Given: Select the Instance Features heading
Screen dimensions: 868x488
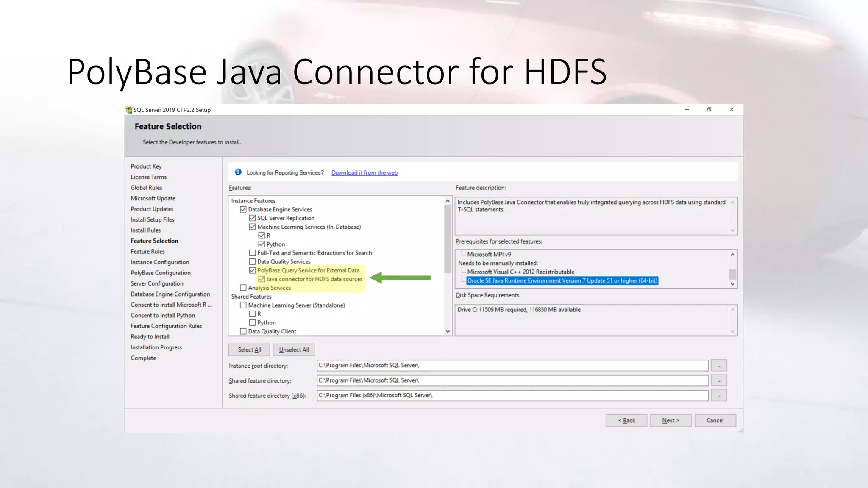Looking at the screenshot, I should pos(253,201).
